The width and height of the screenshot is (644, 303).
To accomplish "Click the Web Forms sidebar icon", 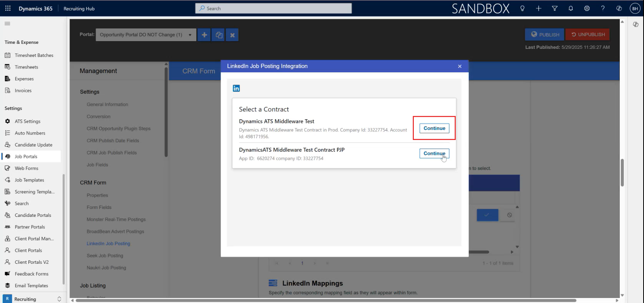I will (x=7, y=168).
